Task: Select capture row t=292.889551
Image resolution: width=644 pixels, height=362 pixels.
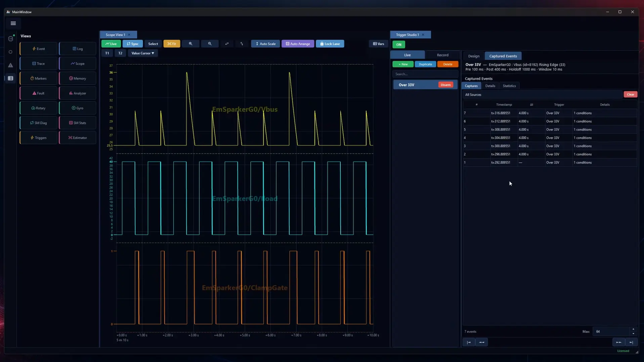Action: [550, 163]
